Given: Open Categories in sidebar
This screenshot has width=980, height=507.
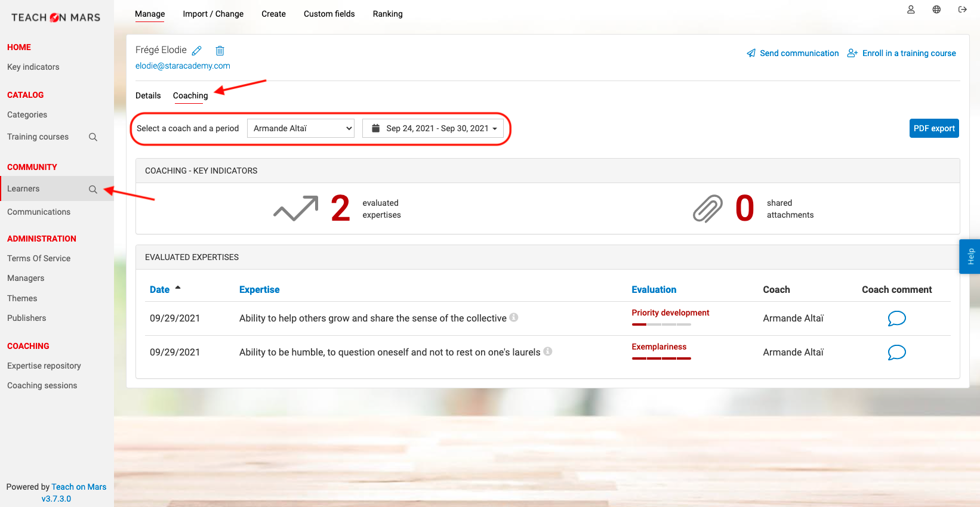Looking at the screenshot, I should pos(27,115).
